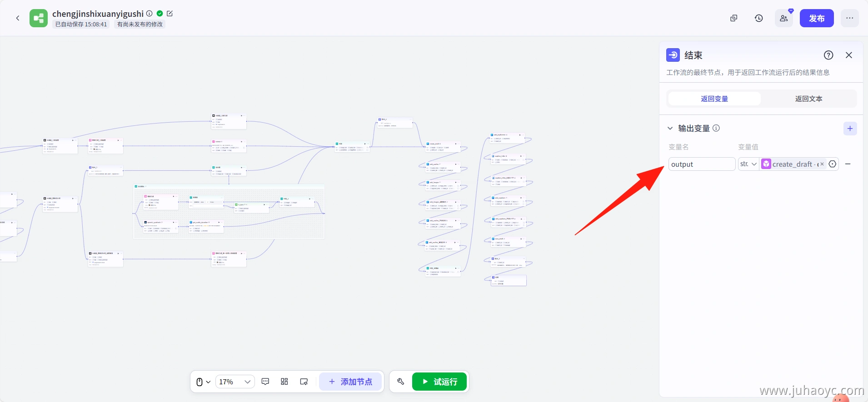This screenshot has height=402, width=868.
Task: Click the 试运行 test run button
Action: tap(440, 382)
